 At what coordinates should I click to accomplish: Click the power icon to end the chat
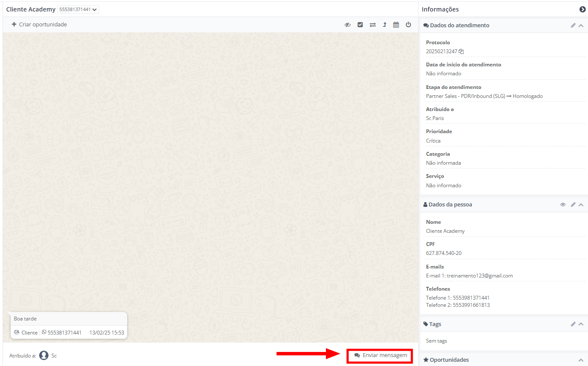(408, 25)
